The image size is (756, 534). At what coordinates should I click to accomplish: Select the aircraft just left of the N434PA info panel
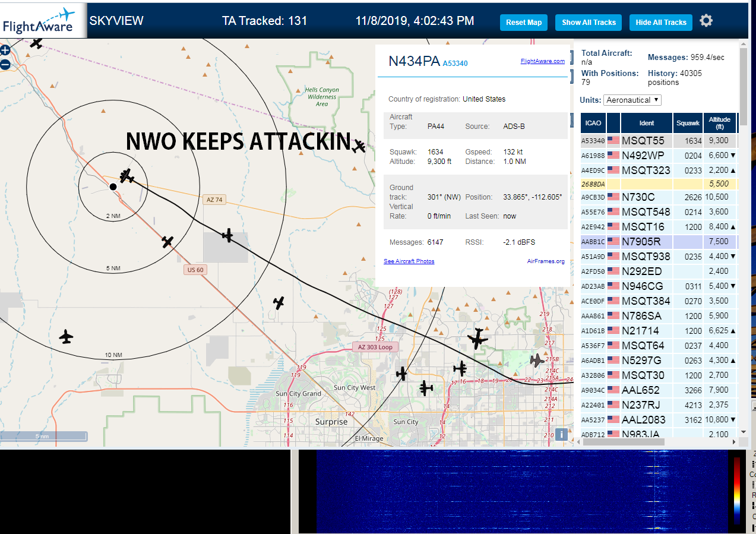(359, 146)
